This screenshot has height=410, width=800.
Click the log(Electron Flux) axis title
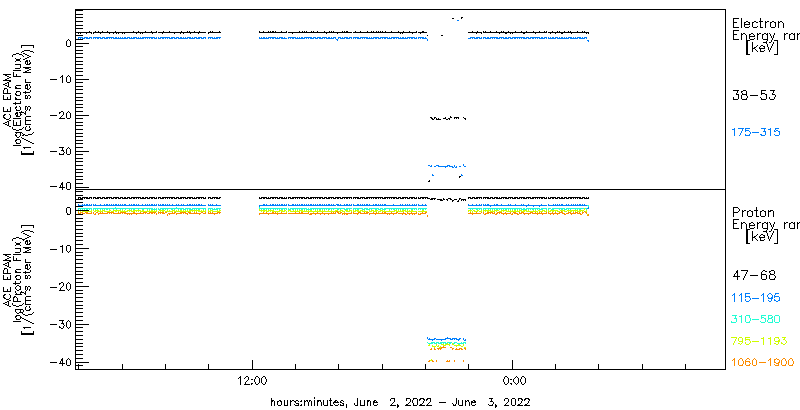[x=20, y=99]
